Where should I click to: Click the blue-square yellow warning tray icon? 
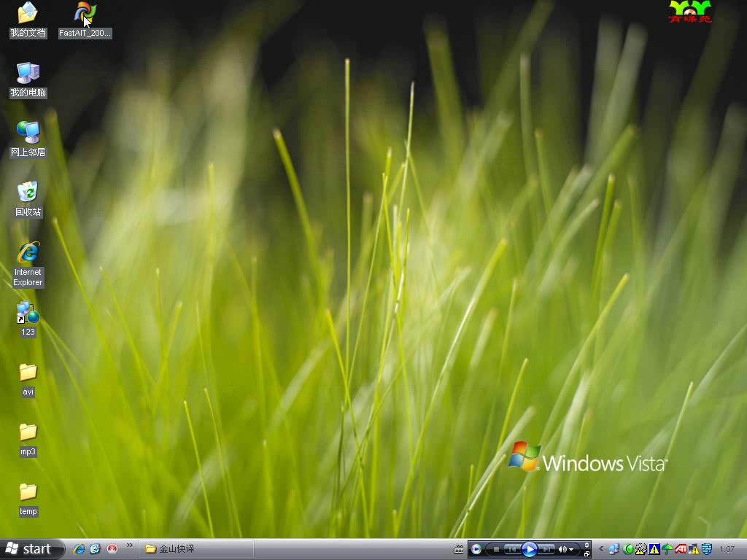coord(654,550)
